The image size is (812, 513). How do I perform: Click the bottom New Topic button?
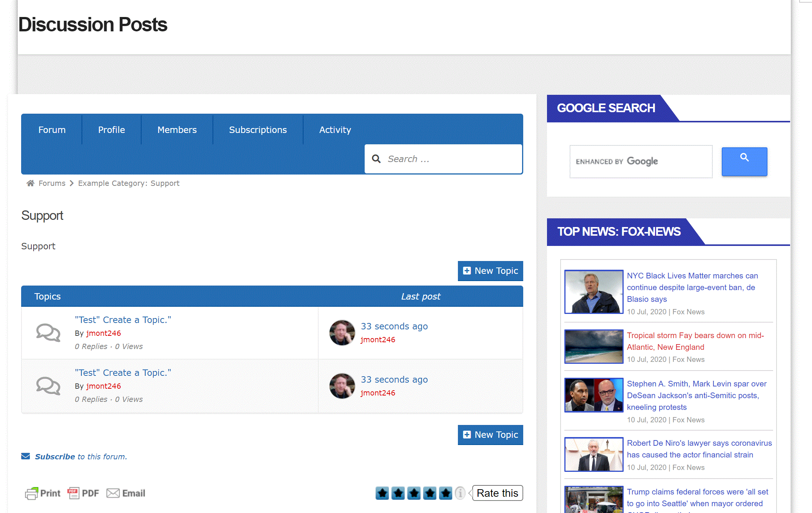pos(490,435)
